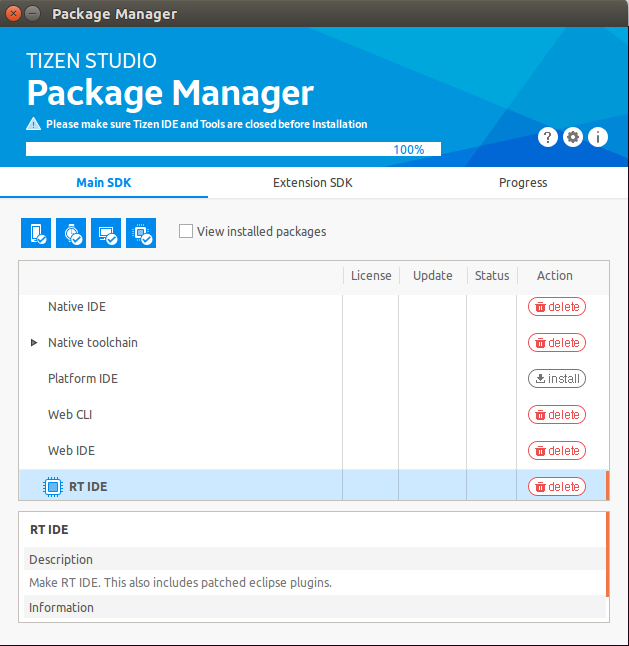Image resolution: width=629 pixels, height=646 pixels.
Task: Click delete button for RT IDE
Action: (x=557, y=487)
